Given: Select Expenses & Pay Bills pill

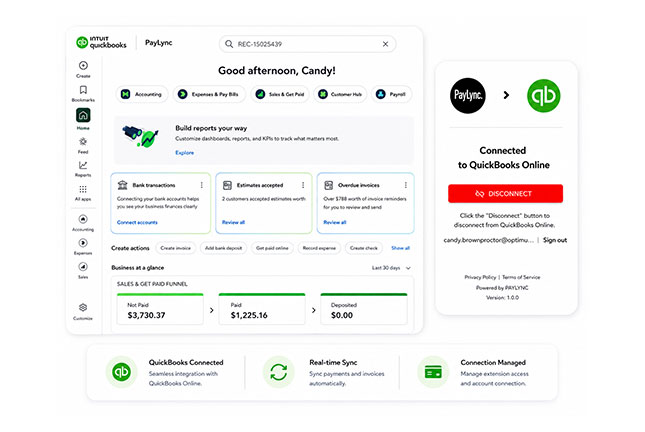Looking at the screenshot, I should [x=209, y=94].
